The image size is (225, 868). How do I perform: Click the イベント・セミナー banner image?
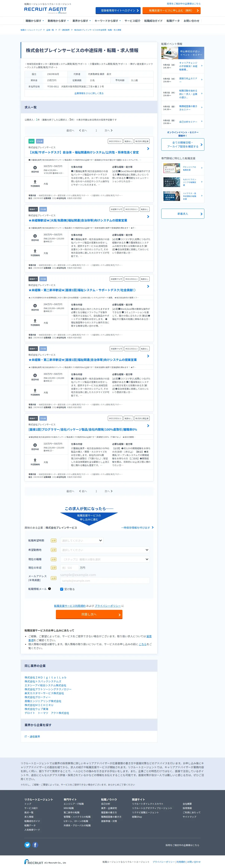click(183, 53)
